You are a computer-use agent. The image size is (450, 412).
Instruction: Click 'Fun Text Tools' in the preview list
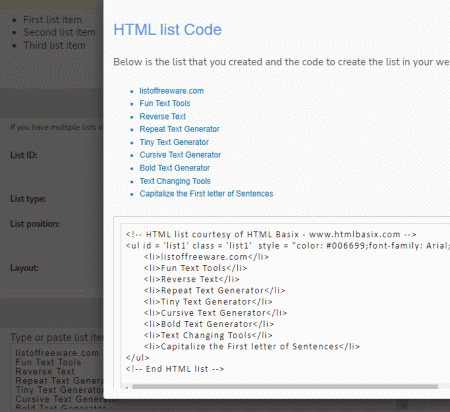coord(165,103)
